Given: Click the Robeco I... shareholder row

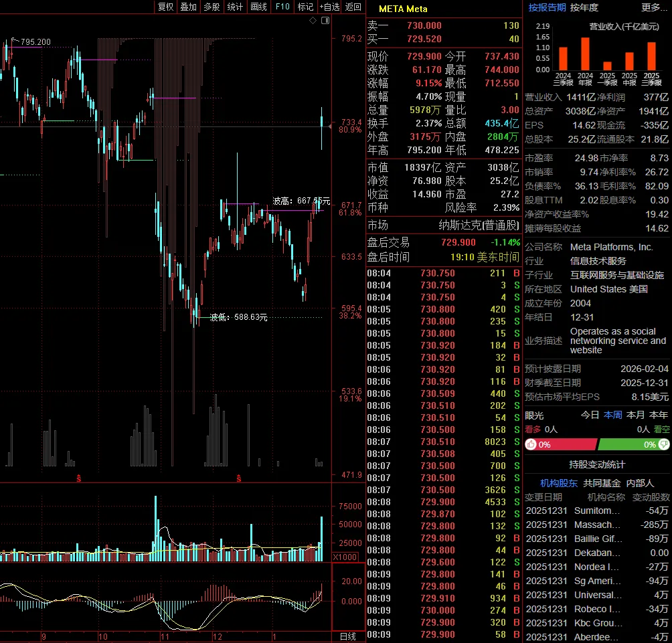Looking at the screenshot, I should coord(598,609).
